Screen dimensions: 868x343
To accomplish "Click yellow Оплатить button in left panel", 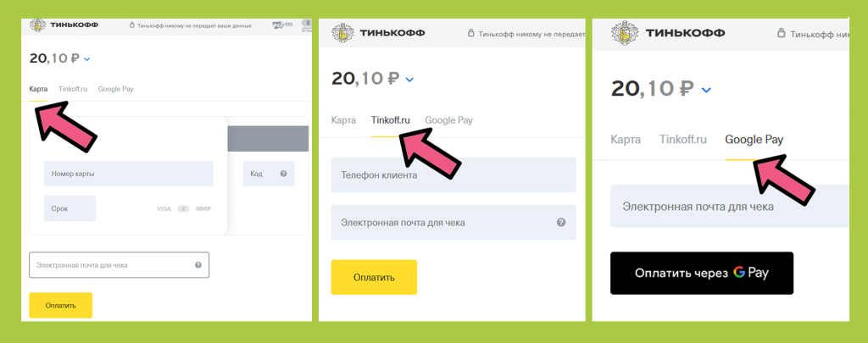I will click(x=61, y=306).
